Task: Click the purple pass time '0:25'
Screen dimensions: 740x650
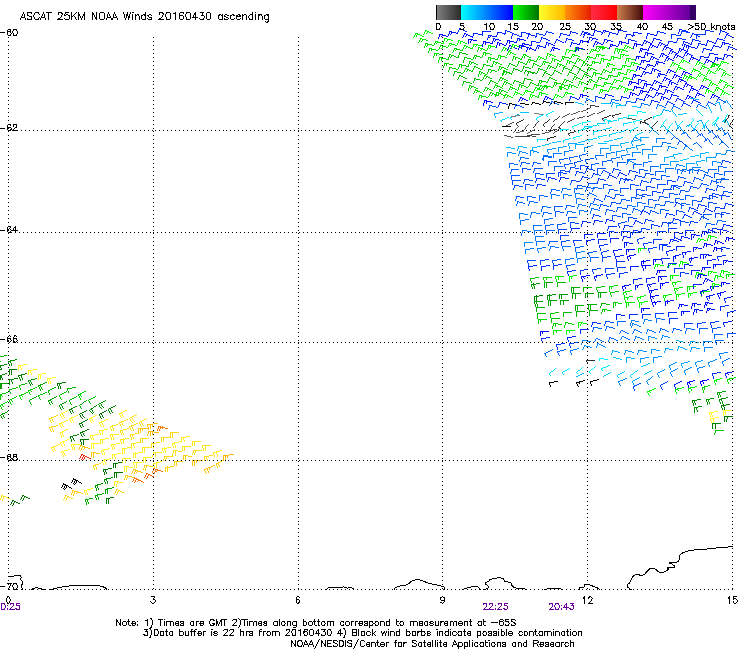Action: point(10,607)
